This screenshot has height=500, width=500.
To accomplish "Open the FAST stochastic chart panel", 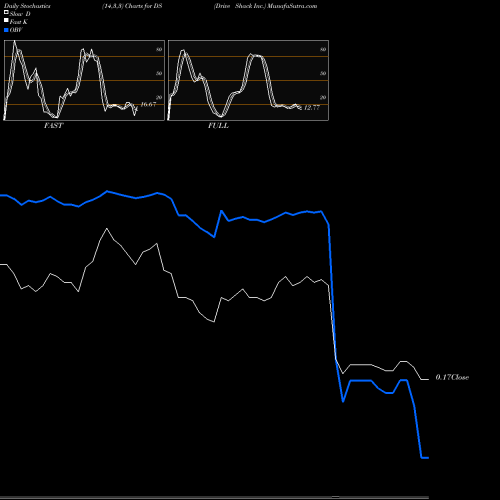I will click(x=84, y=80).
